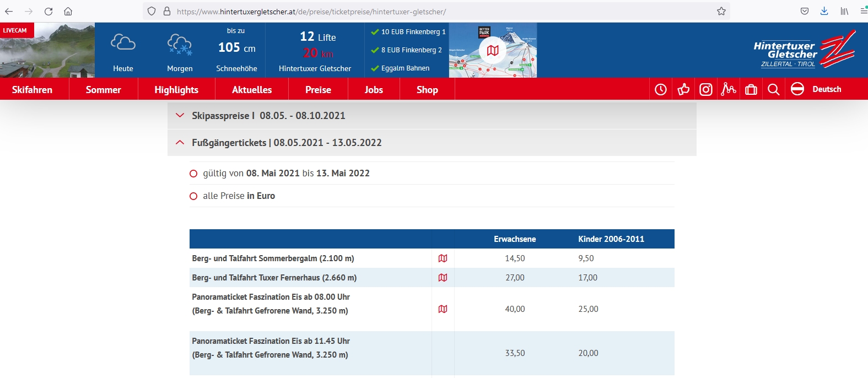
Task: Open the Skifahren menu
Action: point(32,90)
